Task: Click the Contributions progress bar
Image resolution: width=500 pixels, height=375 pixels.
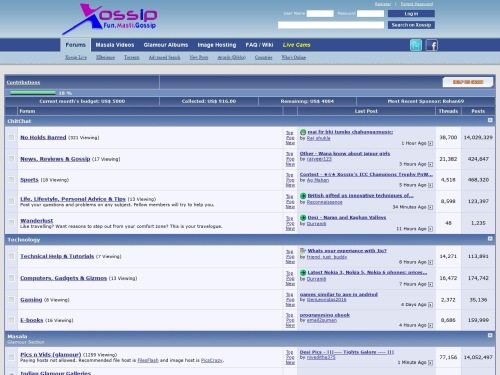Action: pos(33,93)
